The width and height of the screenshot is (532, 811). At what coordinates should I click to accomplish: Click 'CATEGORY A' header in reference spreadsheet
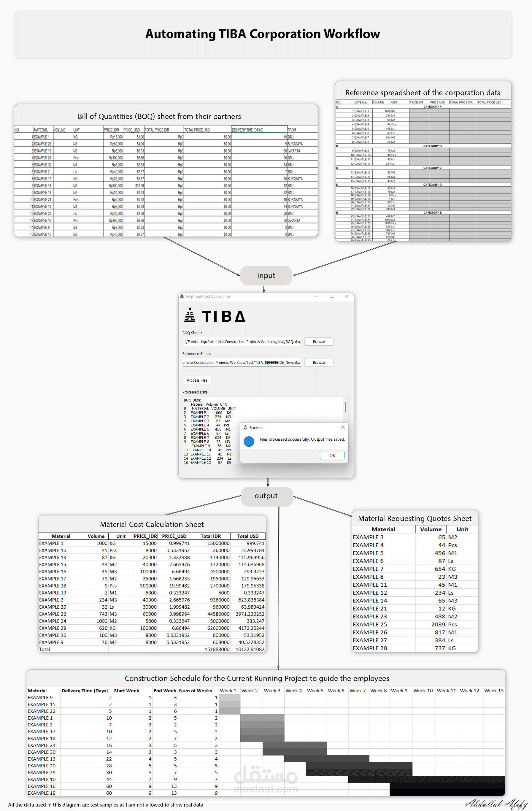pyautogui.click(x=432, y=107)
